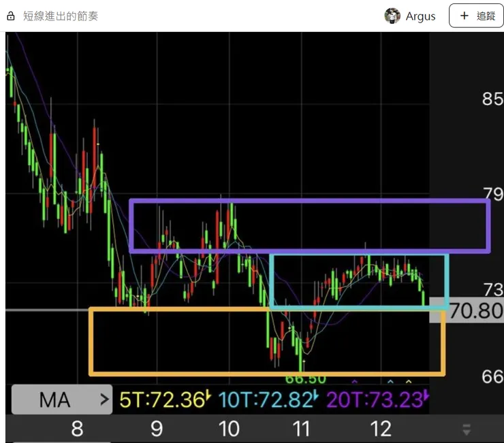504x443 pixels.
Task: Click the 66.50 low price label
Action: [x=306, y=380]
